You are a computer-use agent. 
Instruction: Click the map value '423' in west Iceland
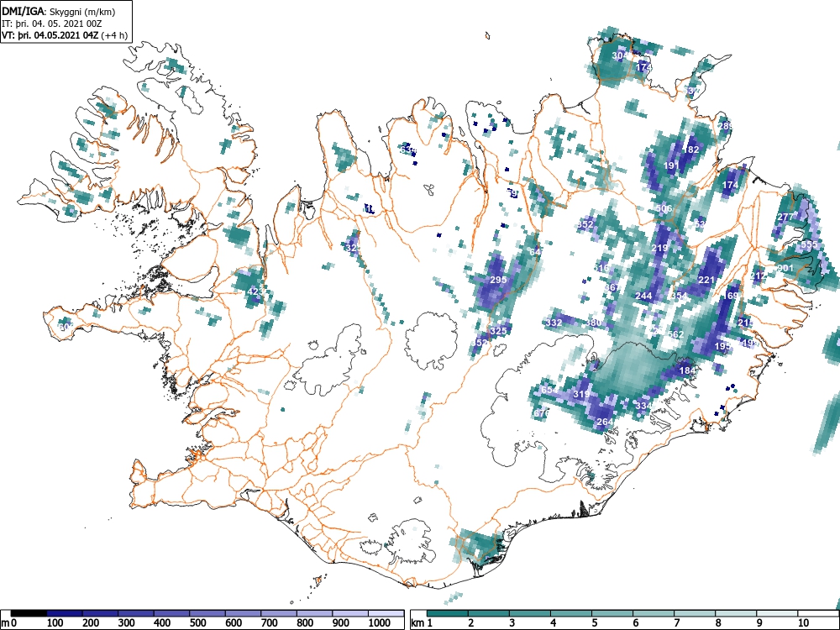click(x=255, y=291)
